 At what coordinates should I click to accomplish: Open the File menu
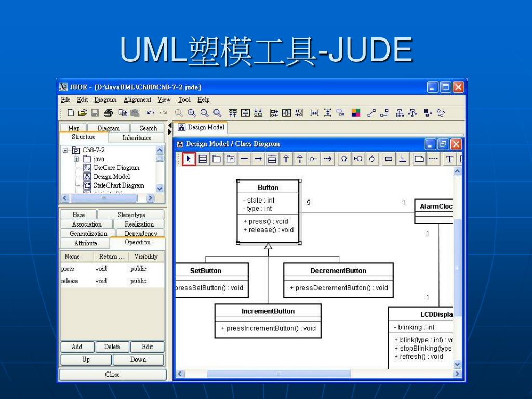(65, 100)
